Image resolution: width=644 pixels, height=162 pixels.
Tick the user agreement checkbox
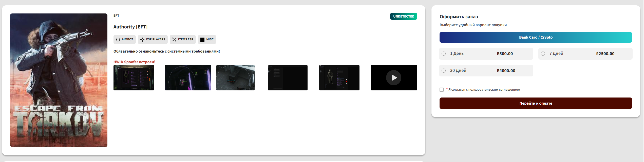pos(442,90)
